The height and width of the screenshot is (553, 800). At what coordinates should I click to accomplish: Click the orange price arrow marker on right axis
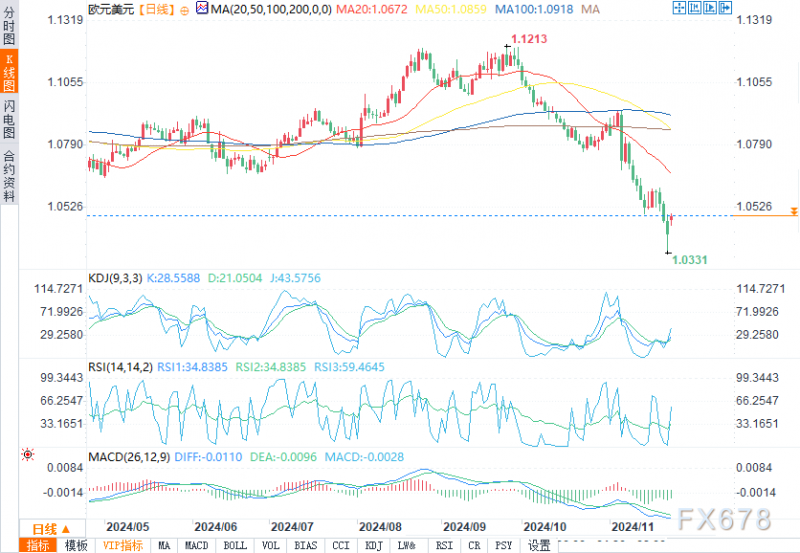(794, 211)
